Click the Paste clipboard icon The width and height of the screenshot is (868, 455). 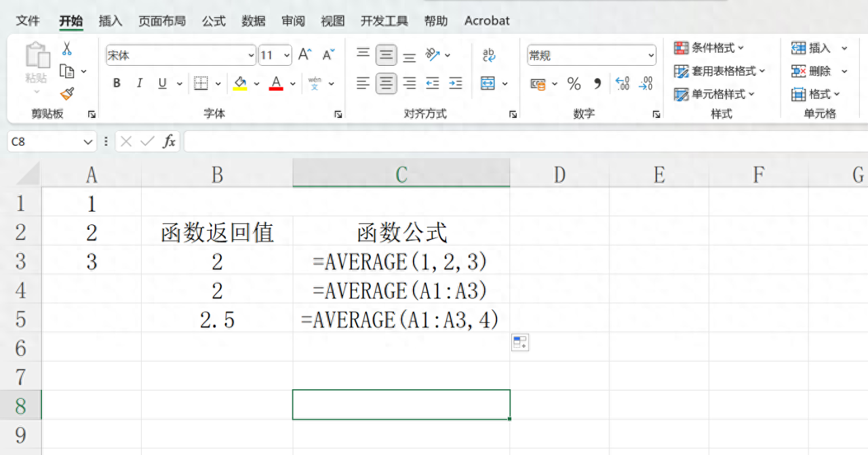37,56
